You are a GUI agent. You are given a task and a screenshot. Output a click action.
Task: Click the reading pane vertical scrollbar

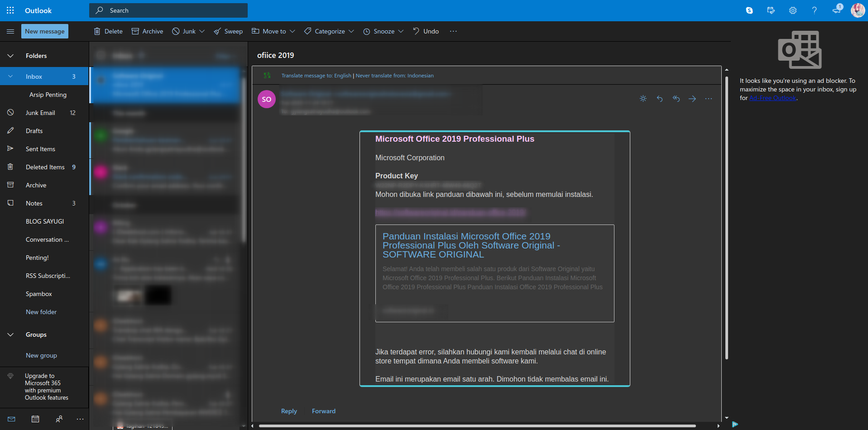click(x=726, y=217)
